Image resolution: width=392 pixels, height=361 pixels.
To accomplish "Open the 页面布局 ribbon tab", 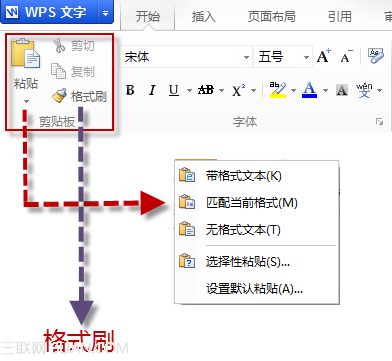I will pyautogui.click(x=272, y=16).
